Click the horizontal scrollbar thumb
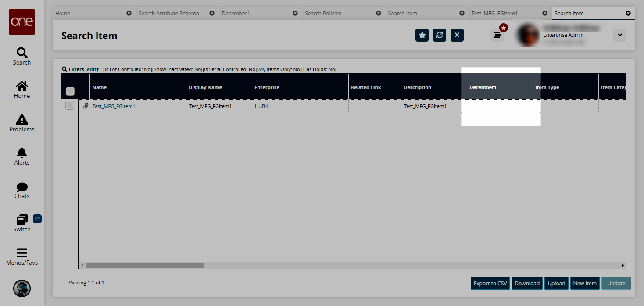Screen dimensions: 644x306 pos(145,265)
